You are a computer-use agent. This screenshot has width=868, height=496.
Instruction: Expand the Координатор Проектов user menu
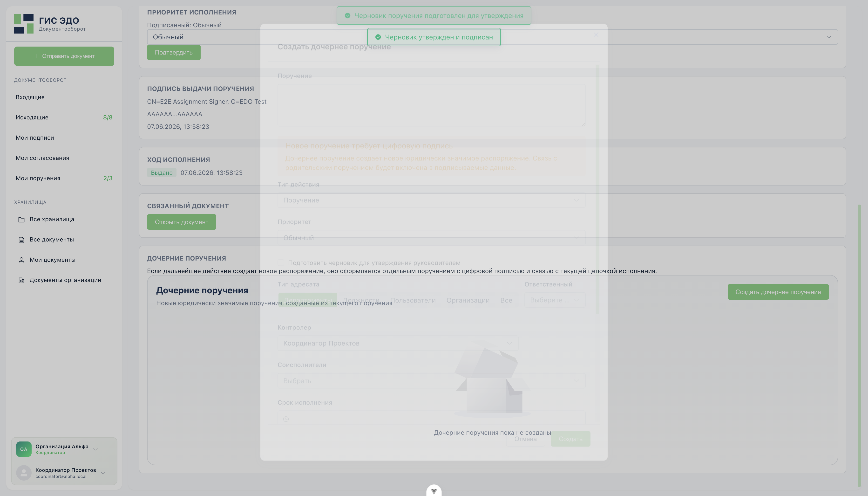(x=64, y=473)
